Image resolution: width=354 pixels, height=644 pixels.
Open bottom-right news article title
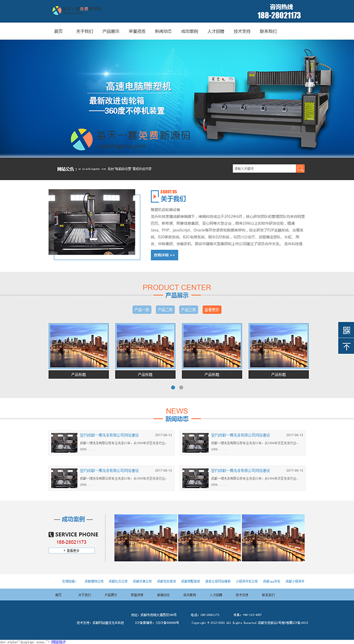point(241,470)
